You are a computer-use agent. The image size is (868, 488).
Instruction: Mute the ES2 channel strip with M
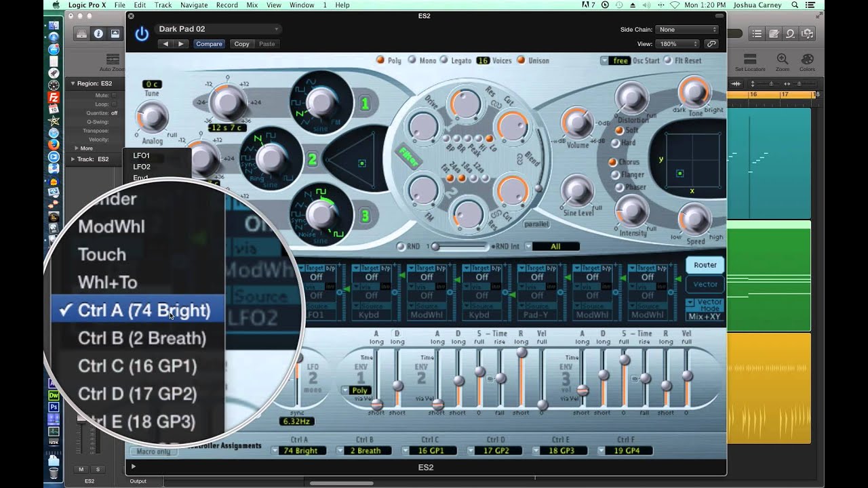(81, 469)
